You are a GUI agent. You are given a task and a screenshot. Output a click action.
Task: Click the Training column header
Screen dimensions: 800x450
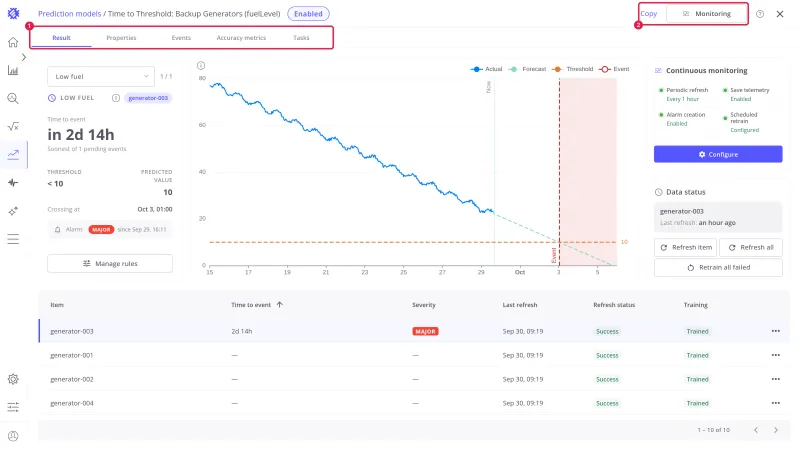click(x=695, y=305)
